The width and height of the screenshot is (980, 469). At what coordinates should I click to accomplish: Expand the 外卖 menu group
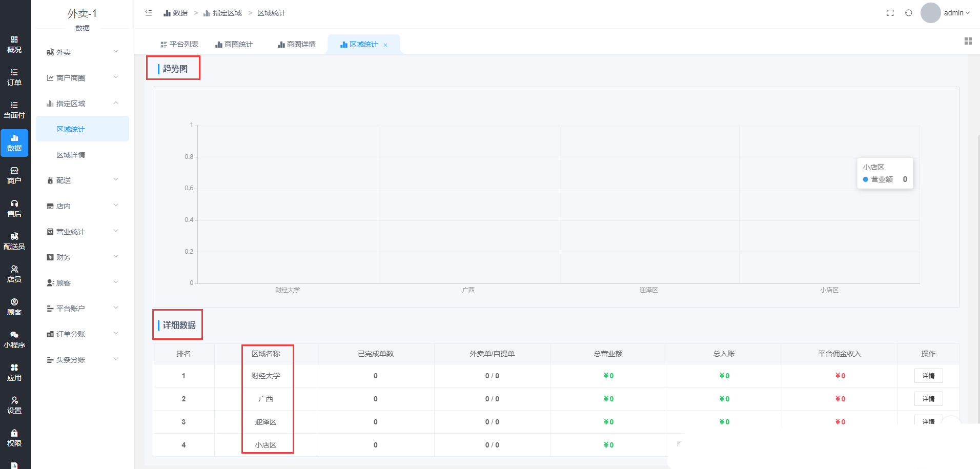(82, 52)
